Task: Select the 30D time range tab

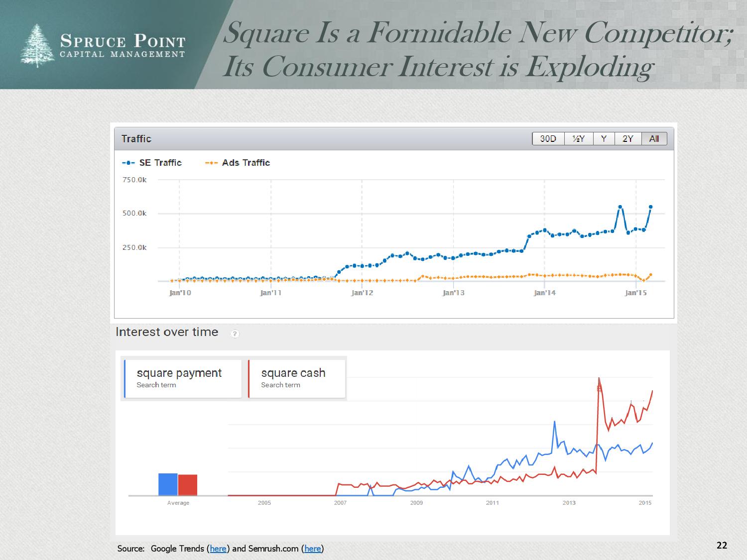Action: click(x=548, y=139)
